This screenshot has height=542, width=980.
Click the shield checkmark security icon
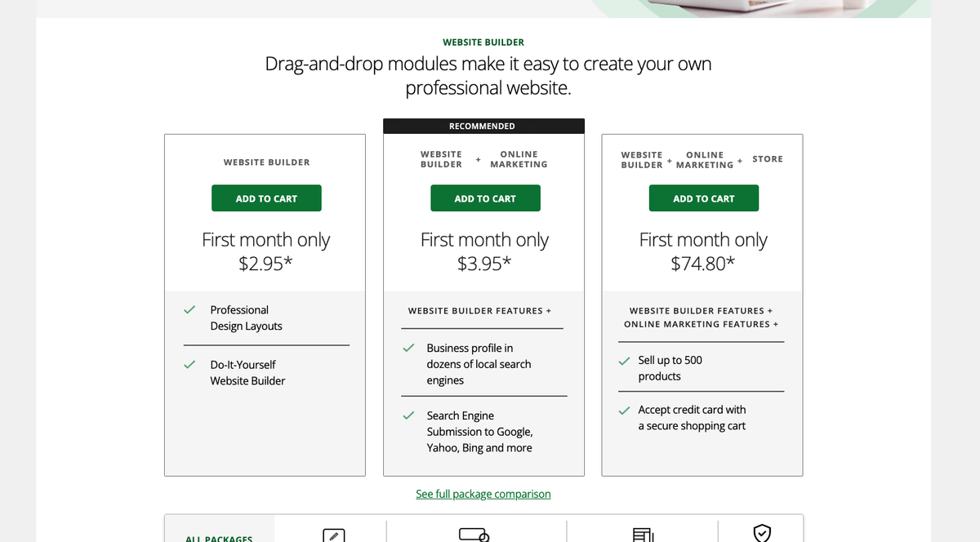[762, 535]
